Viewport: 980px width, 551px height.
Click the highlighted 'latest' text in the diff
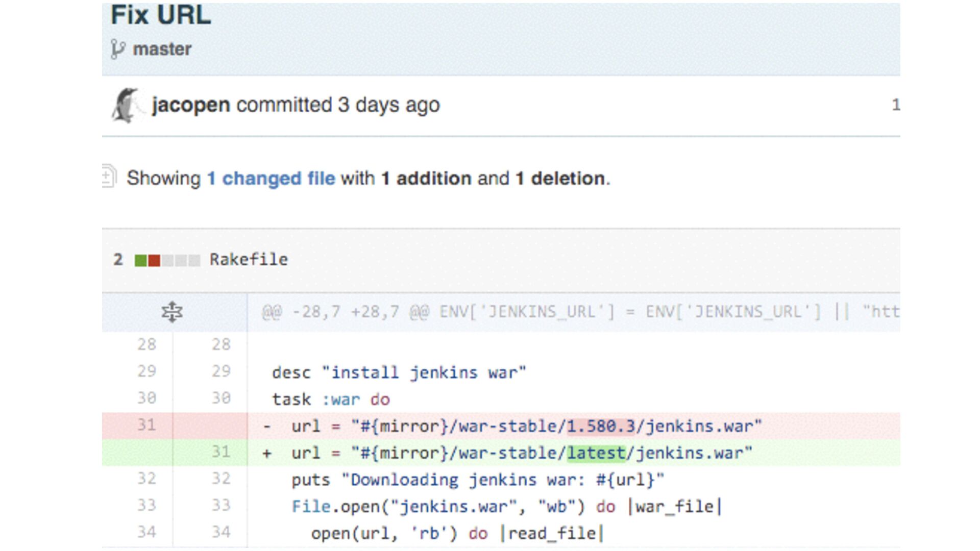(x=596, y=453)
